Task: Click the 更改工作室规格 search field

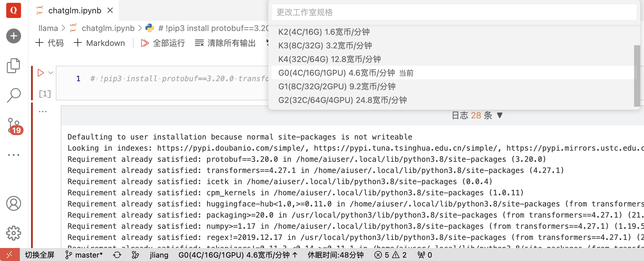Action: point(454,12)
